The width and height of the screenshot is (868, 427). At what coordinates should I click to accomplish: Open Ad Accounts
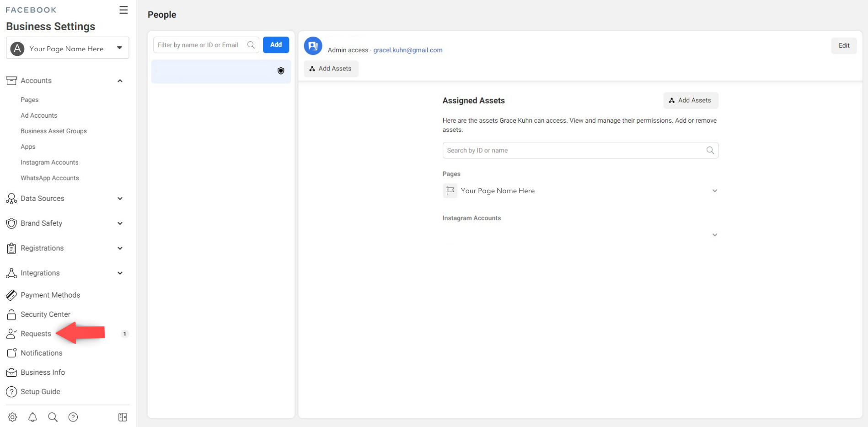coord(39,115)
